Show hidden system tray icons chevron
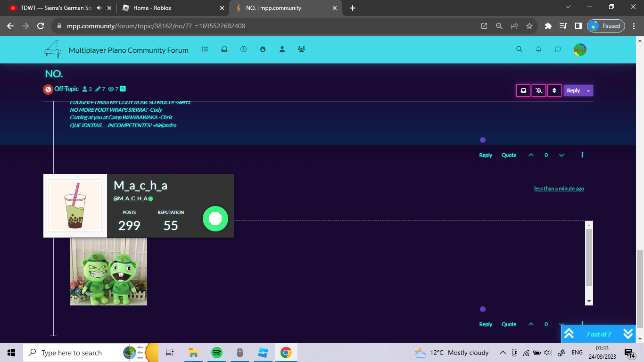This screenshot has width=644, height=362. [x=503, y=353]
